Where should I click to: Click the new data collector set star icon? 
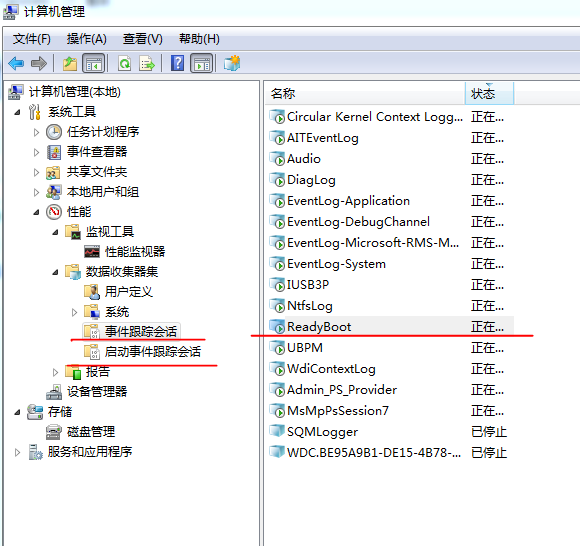click(232, 63)
